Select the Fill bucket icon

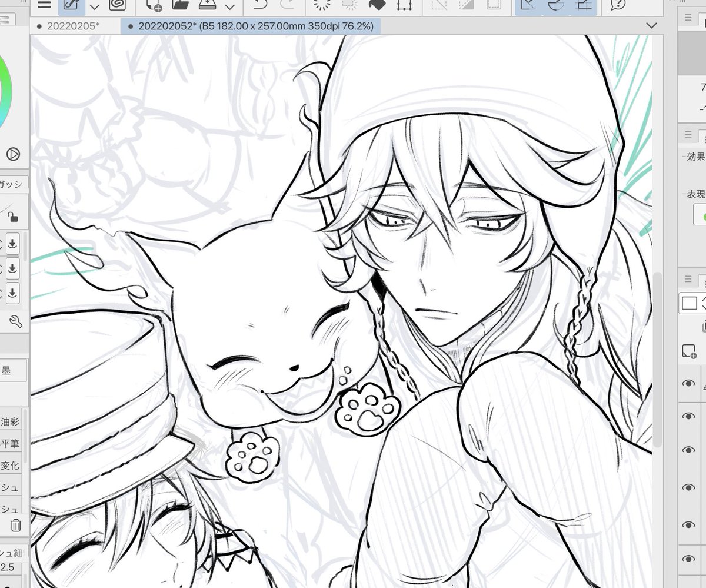coord(376,5)
